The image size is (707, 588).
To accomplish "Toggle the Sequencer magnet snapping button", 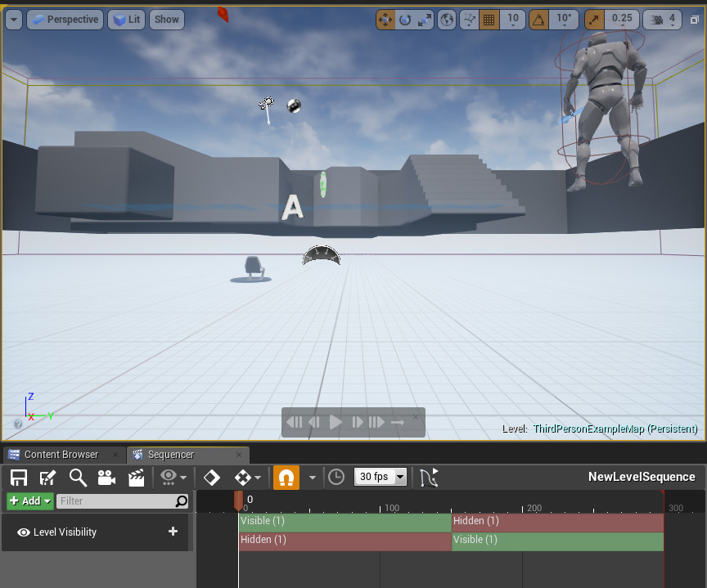I will click(286, 478).
